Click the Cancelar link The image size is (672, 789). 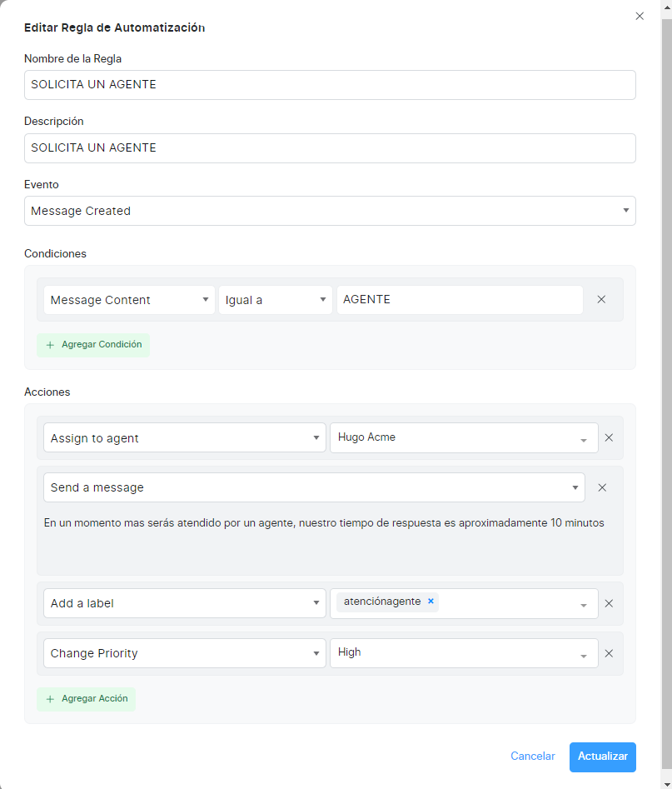[x=532, y=757]
